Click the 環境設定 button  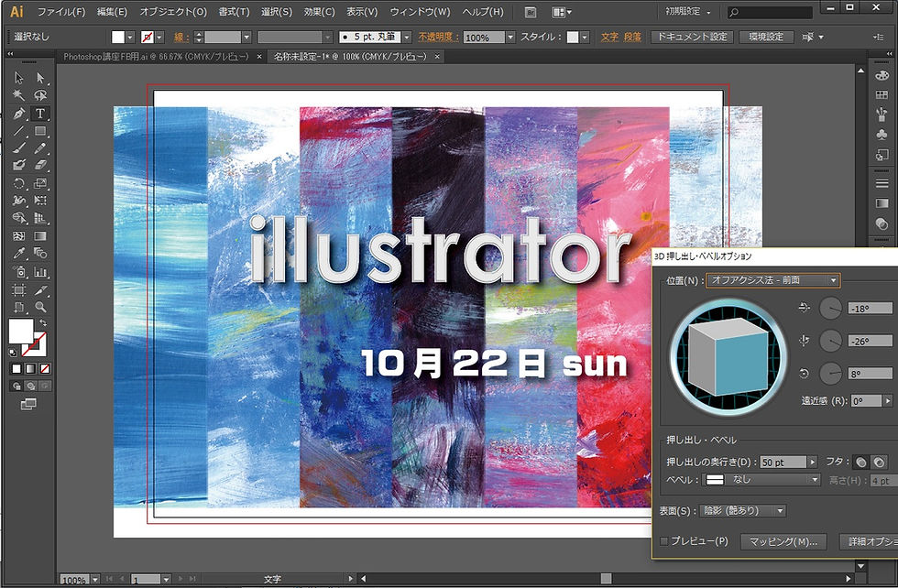(x=766, y=38)
